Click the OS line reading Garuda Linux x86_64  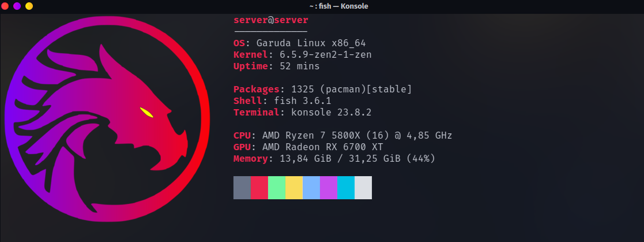299,43
